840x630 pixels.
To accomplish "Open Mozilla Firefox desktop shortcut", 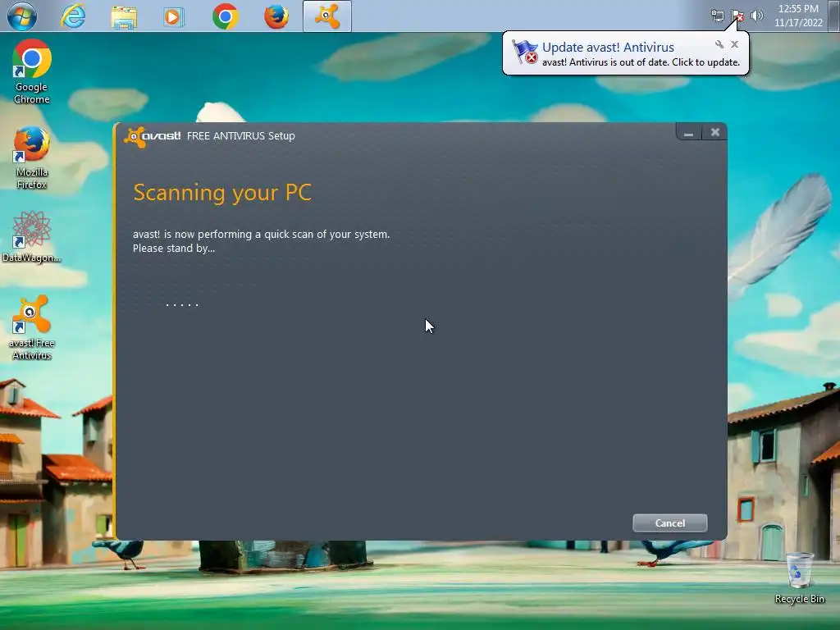I will click(x=32, y=157).
